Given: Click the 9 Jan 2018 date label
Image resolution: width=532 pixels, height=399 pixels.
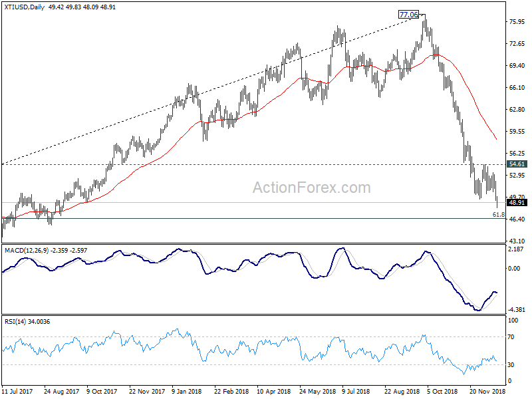Looking at the screenshot, I should [187, 391].
